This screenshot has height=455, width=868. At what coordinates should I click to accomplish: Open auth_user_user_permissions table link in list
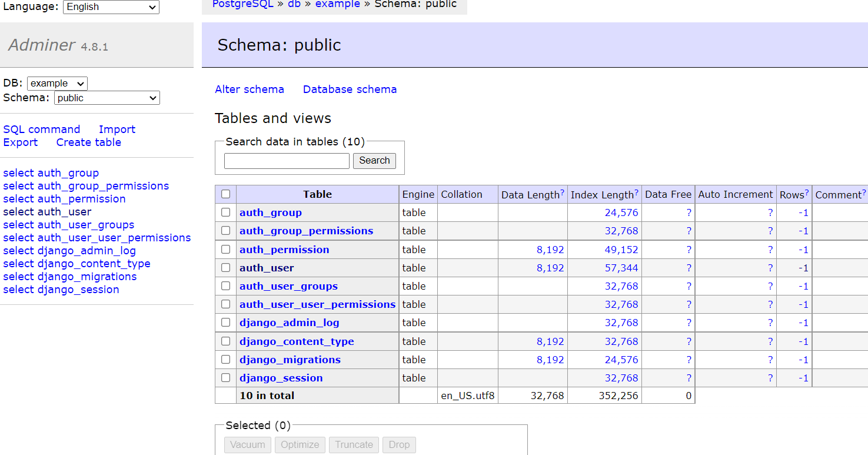click(318, 304)
